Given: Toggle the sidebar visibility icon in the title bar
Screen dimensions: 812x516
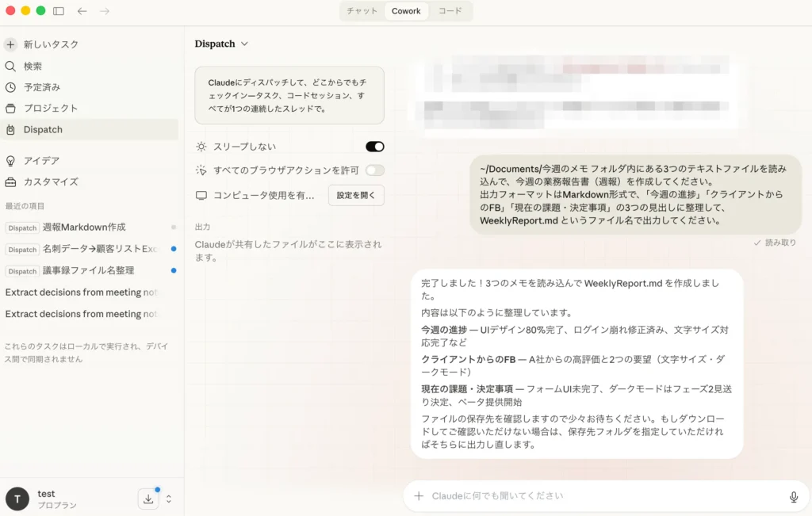Looking at the screenshot, I should click(x=57, y=11).
